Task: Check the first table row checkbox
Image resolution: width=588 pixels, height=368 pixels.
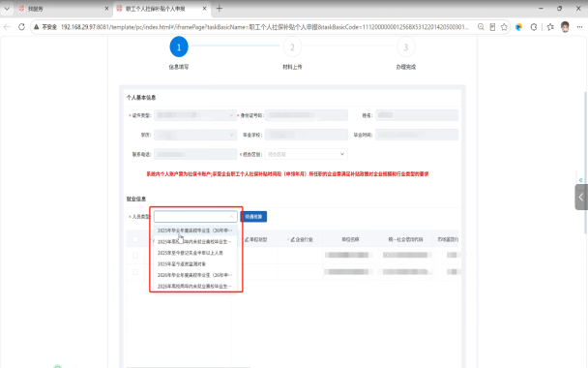Action: point(135,256)
